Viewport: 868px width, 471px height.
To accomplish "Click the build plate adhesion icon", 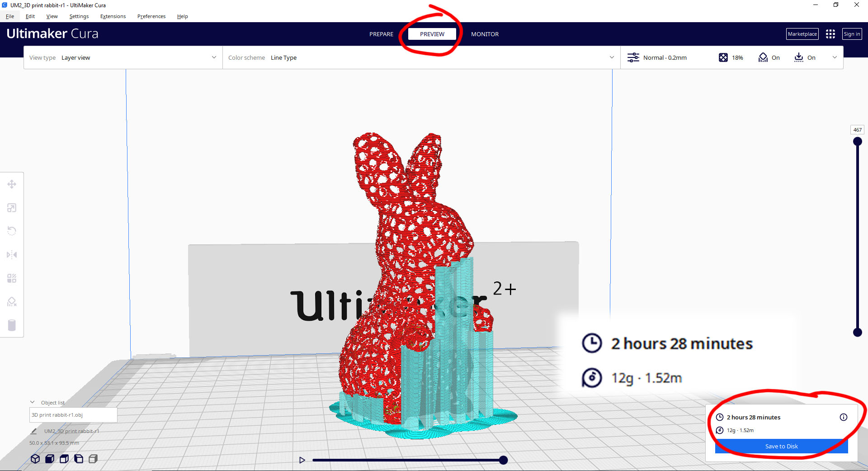I will (x=799, y=57).
